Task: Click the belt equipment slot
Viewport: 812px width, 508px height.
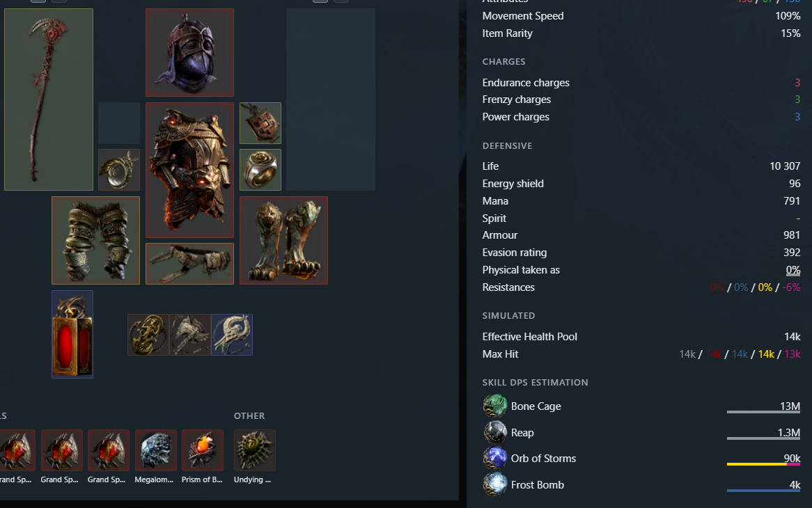Action: click(x=189, y=264)
